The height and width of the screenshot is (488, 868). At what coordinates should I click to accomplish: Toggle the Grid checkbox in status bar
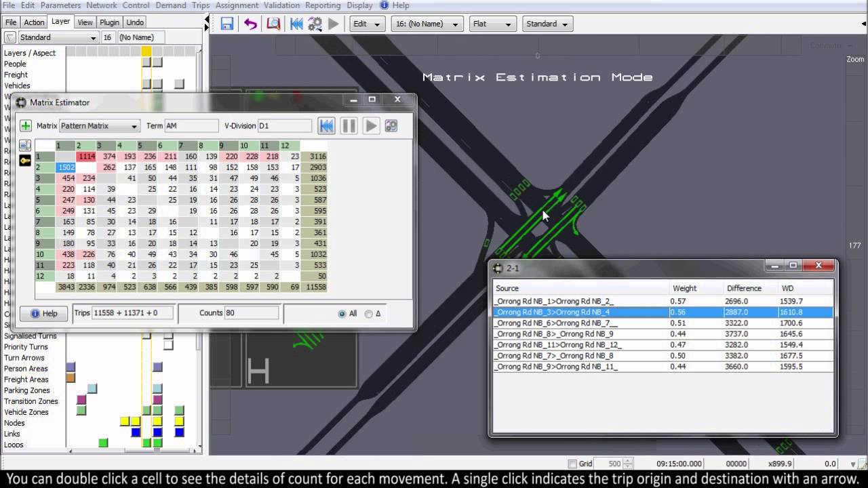(x=572, y=464)
